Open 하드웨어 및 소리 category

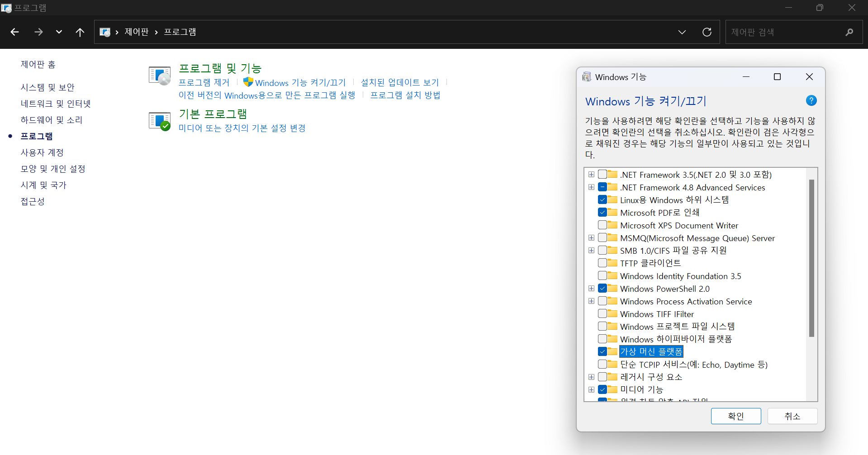(x=52, y=120)
